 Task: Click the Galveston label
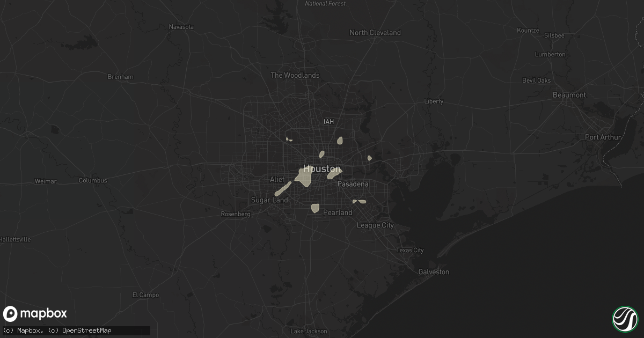coord(434,272)
